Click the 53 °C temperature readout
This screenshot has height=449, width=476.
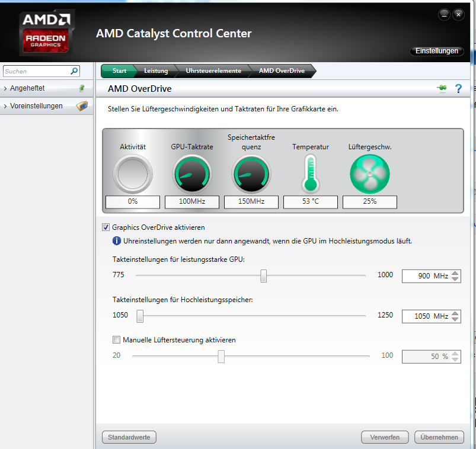tap(310, 202)
